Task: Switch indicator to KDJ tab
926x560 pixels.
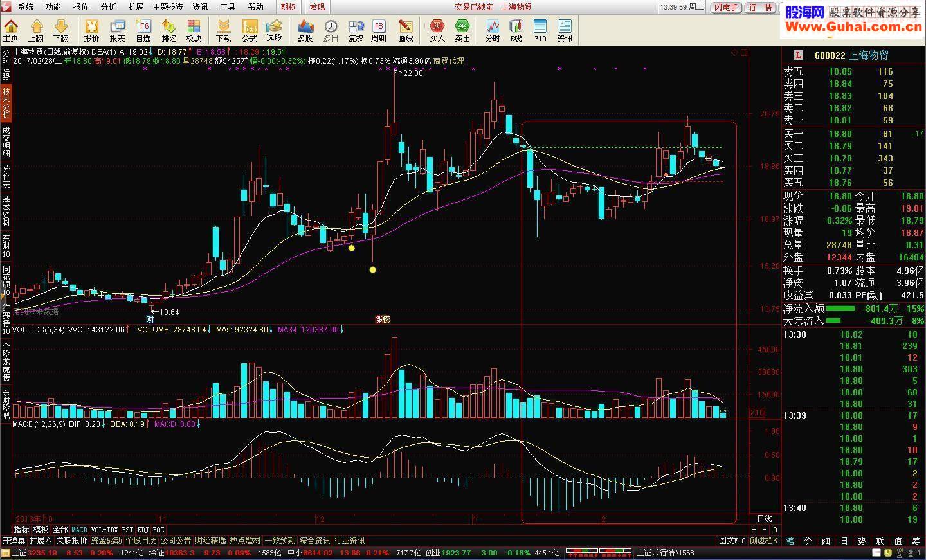Action: click(143, 530)
